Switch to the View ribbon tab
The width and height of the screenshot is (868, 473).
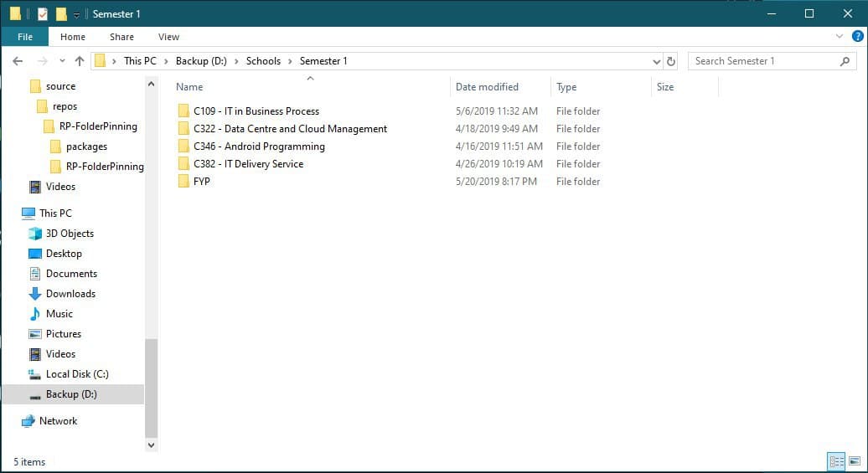coord(168,37)
